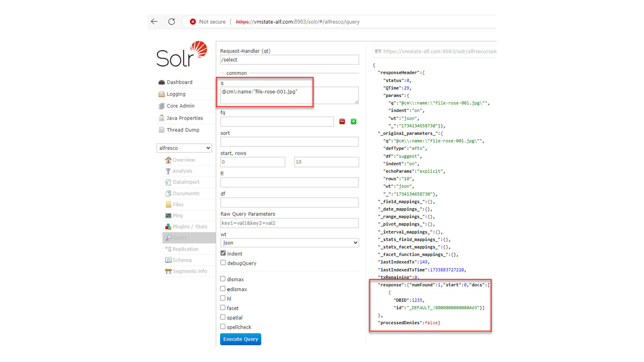Click the Overview house icon
644x362 pixels.
tap(168, 160)
